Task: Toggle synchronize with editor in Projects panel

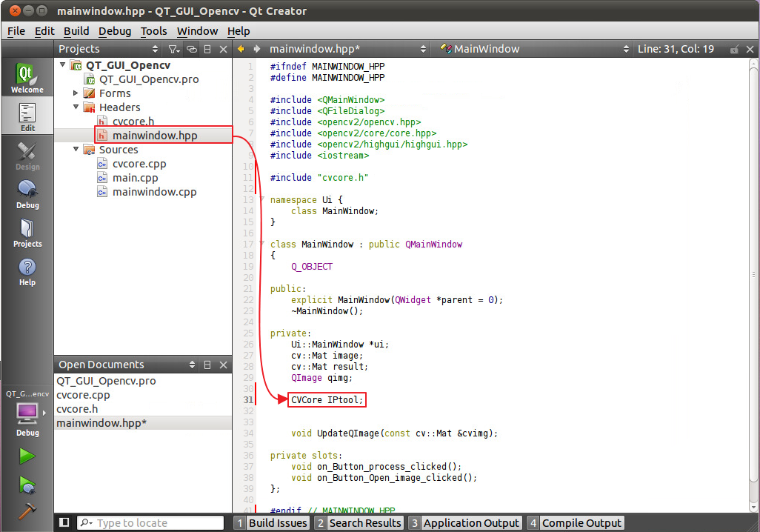Action: pos(191,49)
